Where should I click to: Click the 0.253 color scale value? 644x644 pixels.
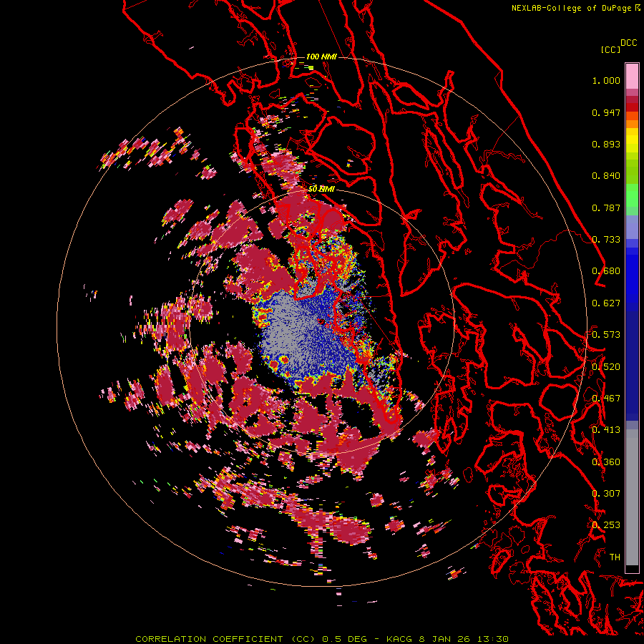pos(606,525)
